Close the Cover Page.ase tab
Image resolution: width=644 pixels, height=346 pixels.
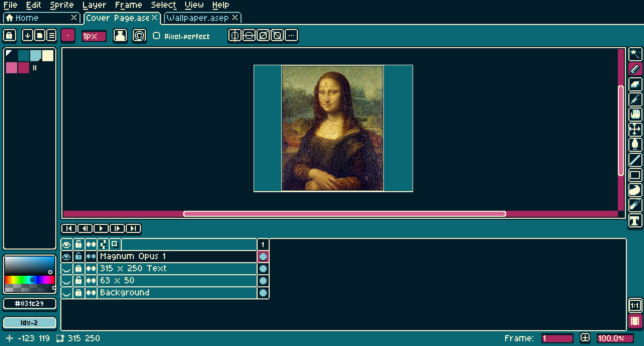(154, 17)
